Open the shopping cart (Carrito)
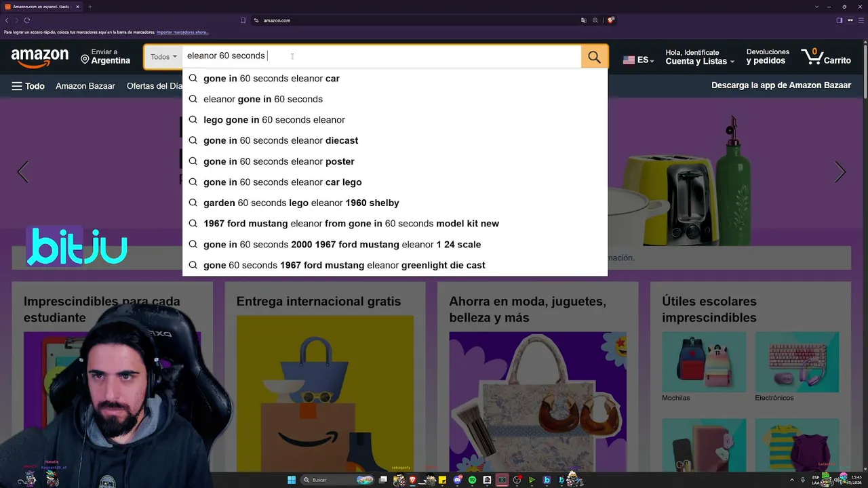868x488 pixels. [826, 57]
